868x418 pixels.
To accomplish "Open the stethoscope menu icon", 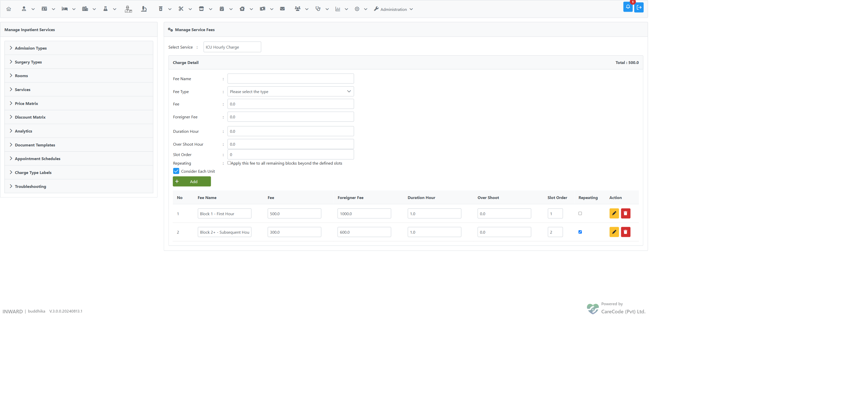I will [318, 9].
